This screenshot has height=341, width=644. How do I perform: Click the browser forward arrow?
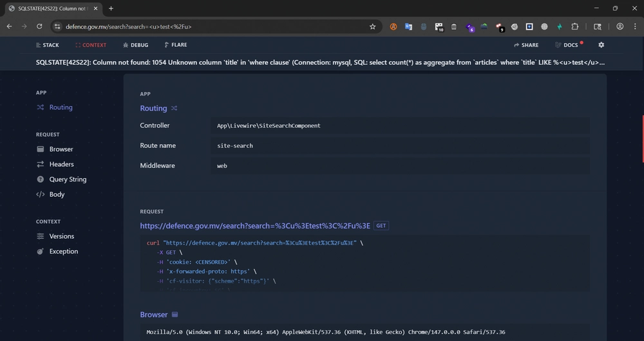tap(24, 26)
